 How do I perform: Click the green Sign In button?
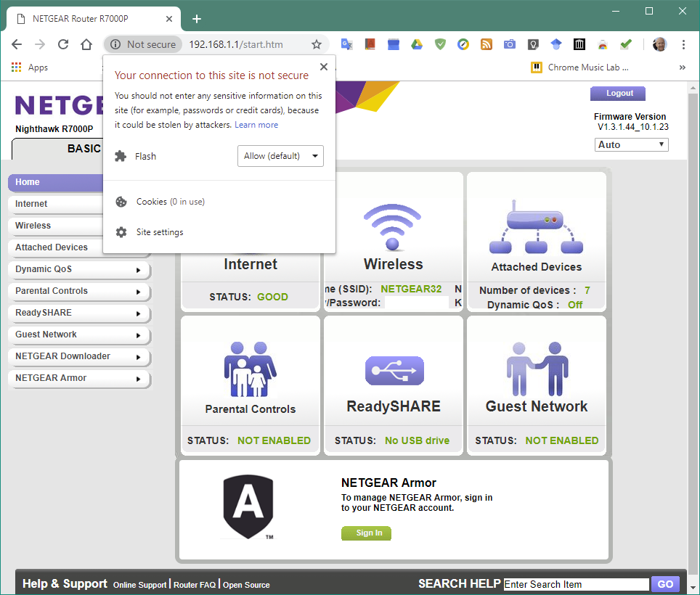point(366,533)
